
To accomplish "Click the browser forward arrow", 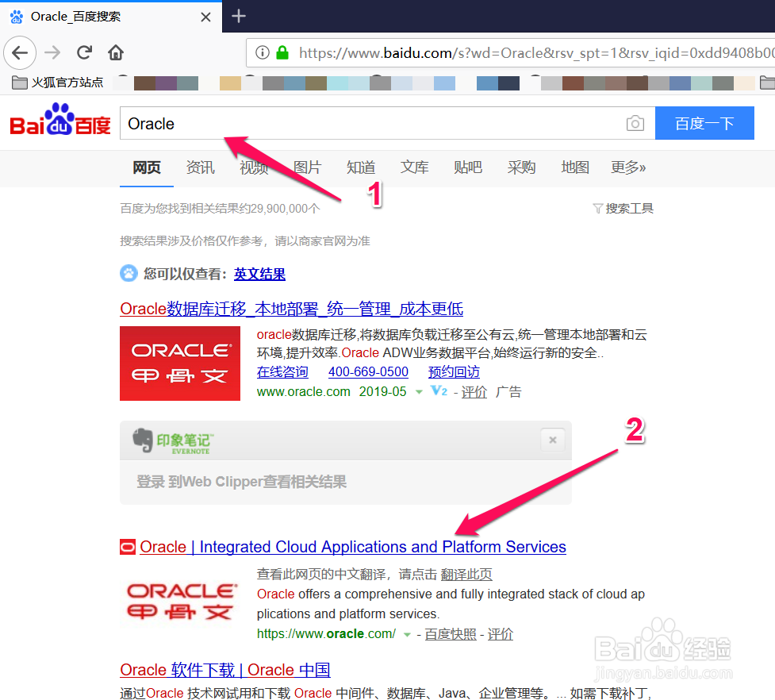I will pos(52,52).
